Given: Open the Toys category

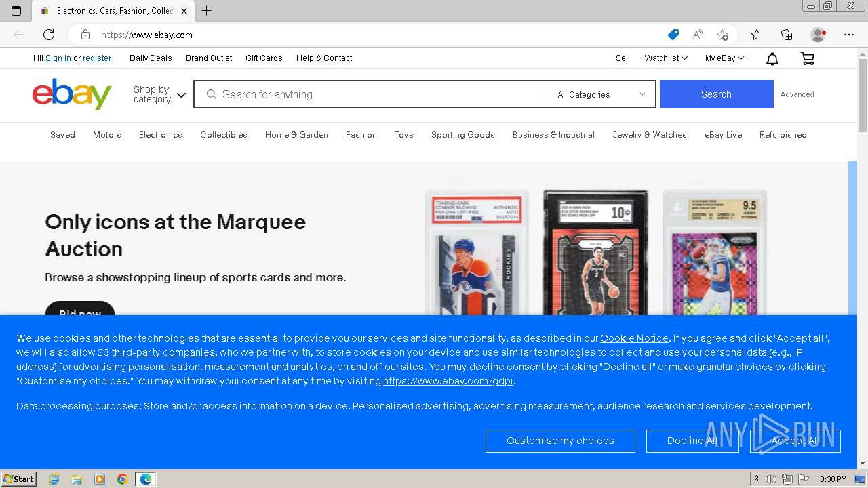Looking at the screenshot, I should tap(404, 135).
